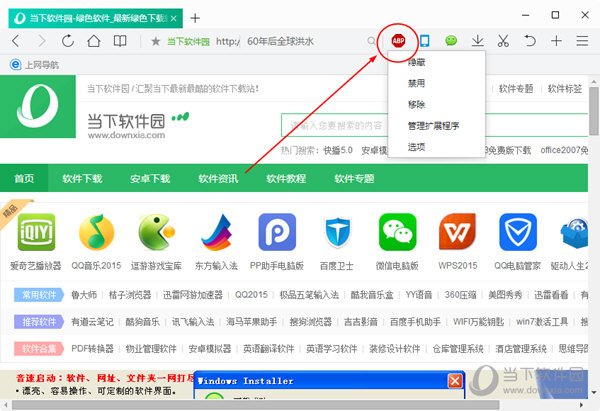Open the QQ电脑管家 app icon
This screenshot has width=600, height=411.
518,232
